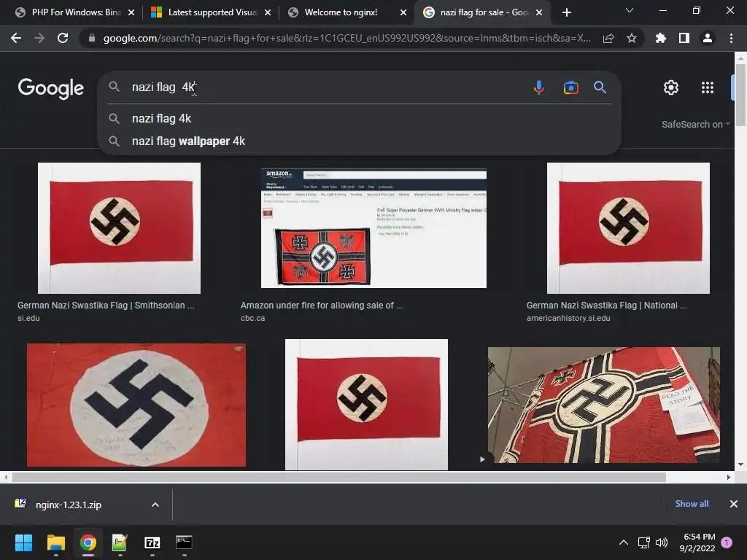Image resolution: width=747 pixels, height=560 pixels.
Task: Open the Smithsonian flag image thumbnail
Action: [119, 228]
